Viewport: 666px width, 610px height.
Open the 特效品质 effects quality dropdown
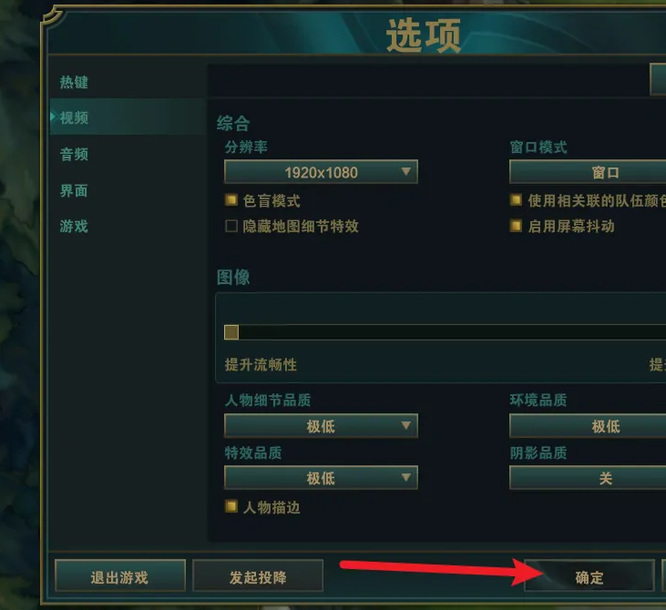pos(321,478)
